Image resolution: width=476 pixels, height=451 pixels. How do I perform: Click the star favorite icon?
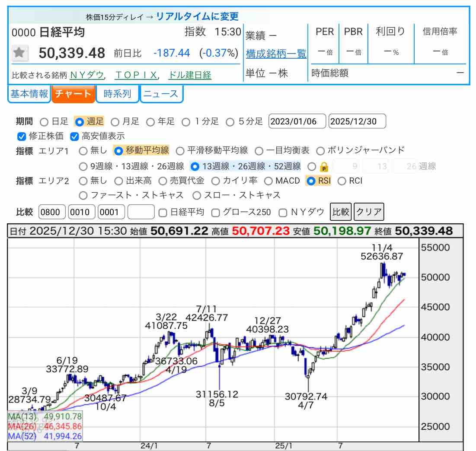coord(19,53)
